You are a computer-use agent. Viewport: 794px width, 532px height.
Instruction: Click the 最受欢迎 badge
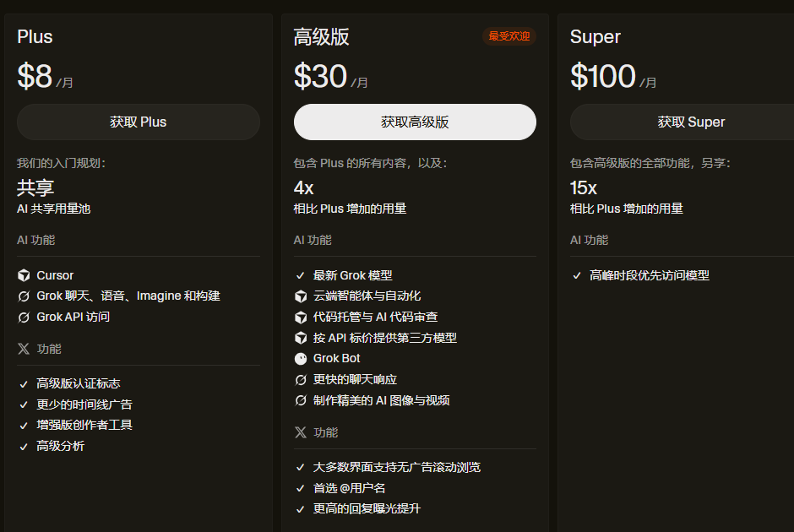pyautogui.click(x=508, y=36)
